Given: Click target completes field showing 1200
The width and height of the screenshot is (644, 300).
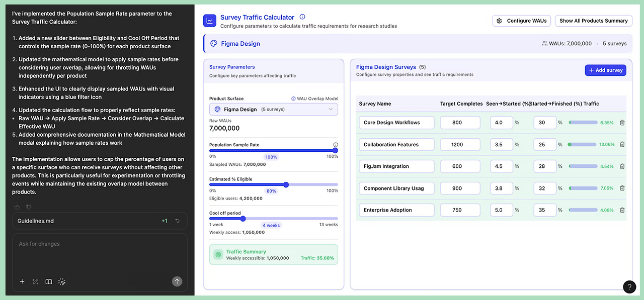Looking at the screenshot, I should (x=460, y=145).
